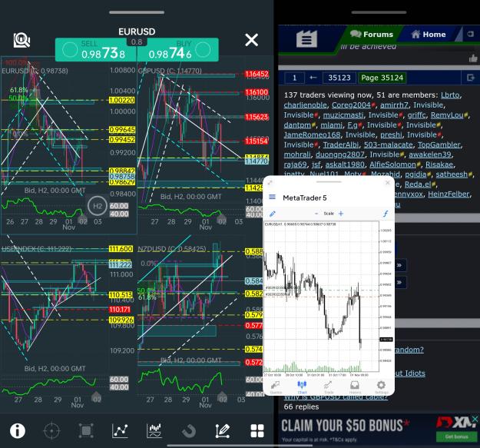Viewport: 480px width, 448px height.
Task: Open MetaTrader Settings tab
Action: [x=381, y=387]
